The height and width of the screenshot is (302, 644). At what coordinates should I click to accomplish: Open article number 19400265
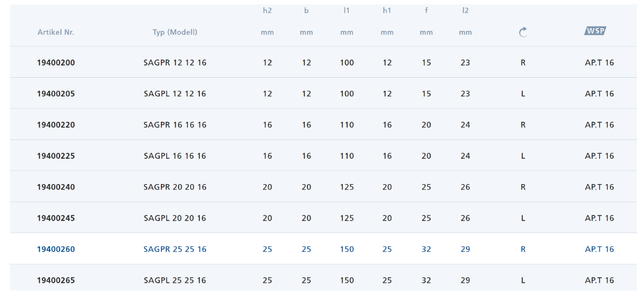[x=56, y=280]
